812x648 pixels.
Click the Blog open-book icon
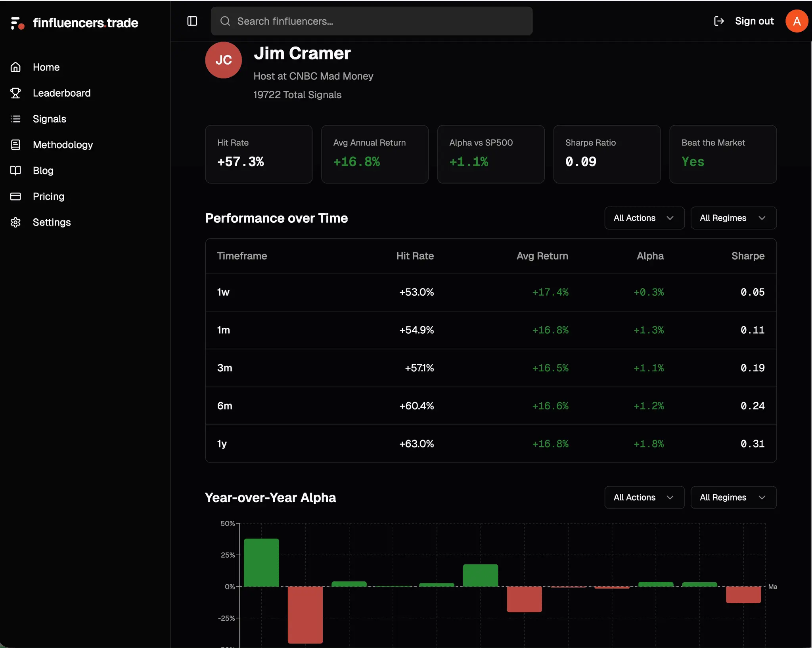(15, 170)
